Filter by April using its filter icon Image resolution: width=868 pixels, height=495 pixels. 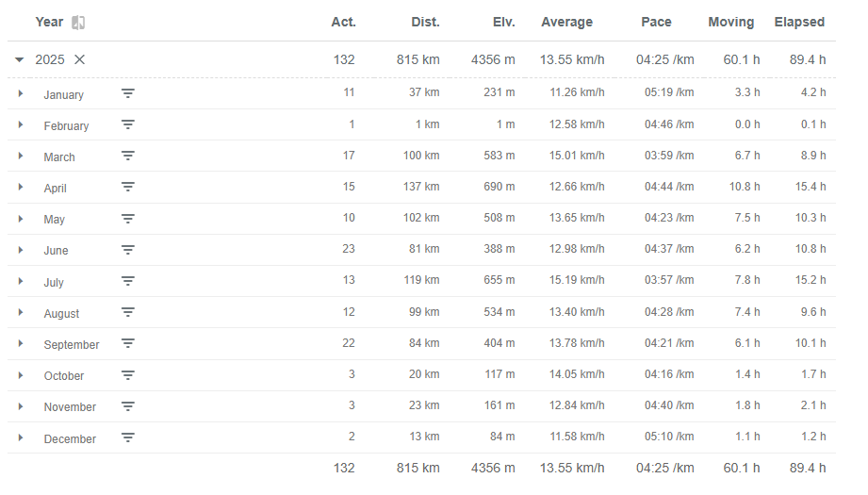pos(128,188)
